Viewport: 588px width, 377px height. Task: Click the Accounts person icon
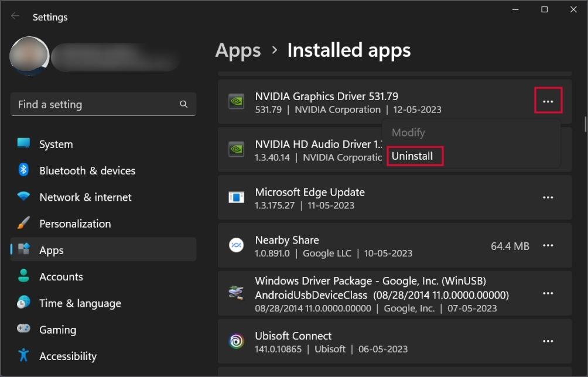(x=23, y=276)
